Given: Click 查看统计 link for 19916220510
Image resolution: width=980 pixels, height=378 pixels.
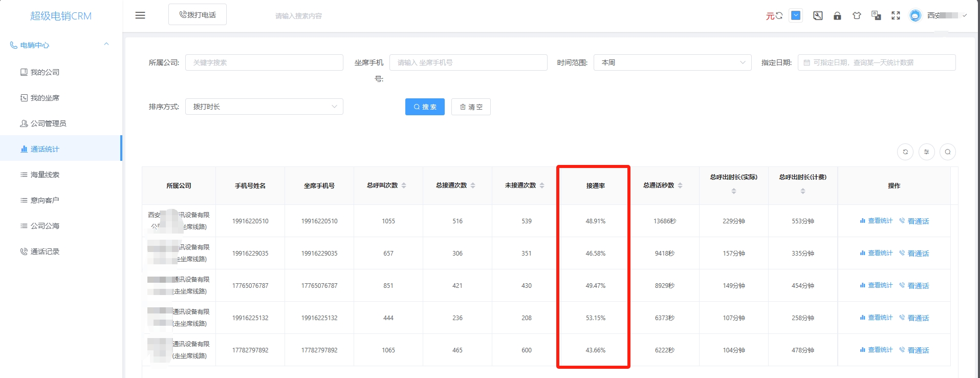Looking at the screenshot, I should pyautogui.click(x=876, y=221).
